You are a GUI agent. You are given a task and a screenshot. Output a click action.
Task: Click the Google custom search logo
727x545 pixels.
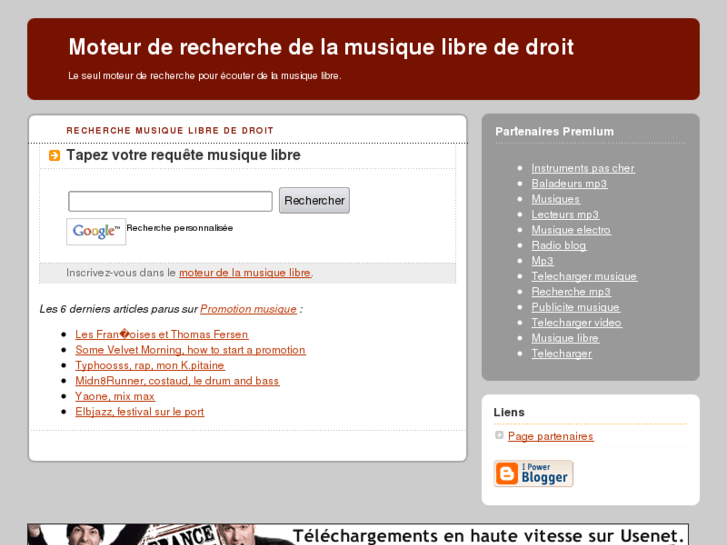[x=96, y=231]
